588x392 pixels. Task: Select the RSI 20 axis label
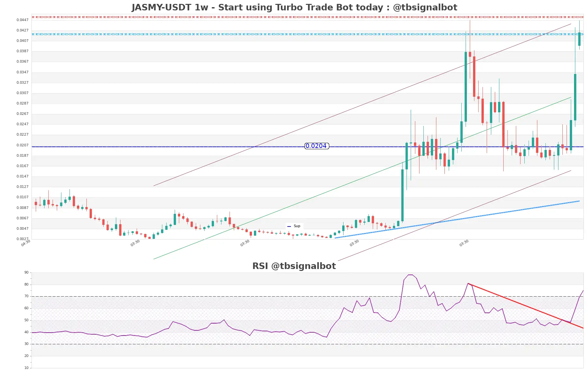point(26,356)
